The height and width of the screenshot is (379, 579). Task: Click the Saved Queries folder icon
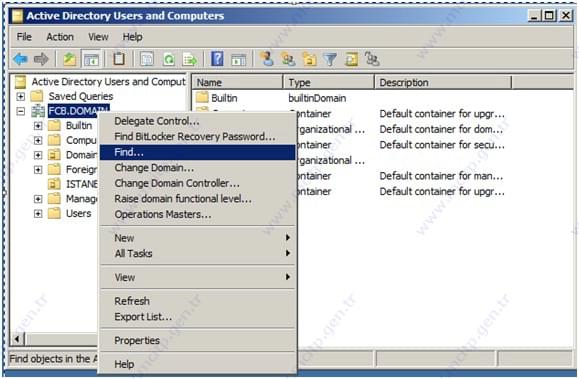click(37, 96)
